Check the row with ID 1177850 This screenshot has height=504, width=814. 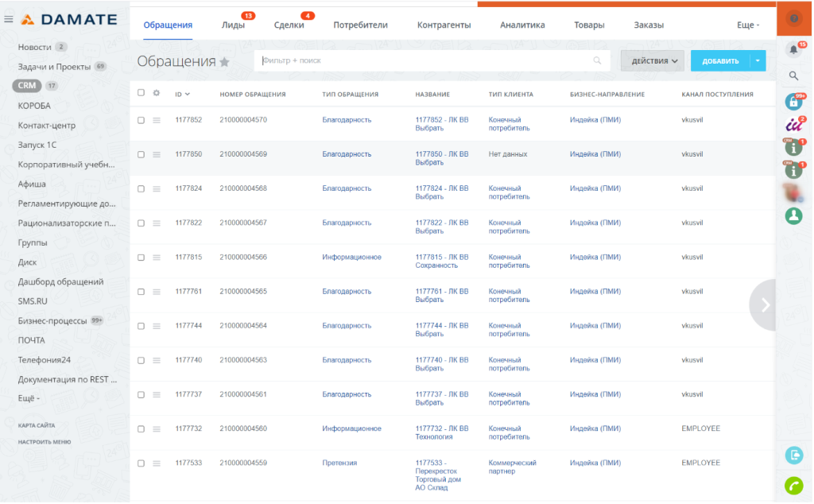point(141,155)
